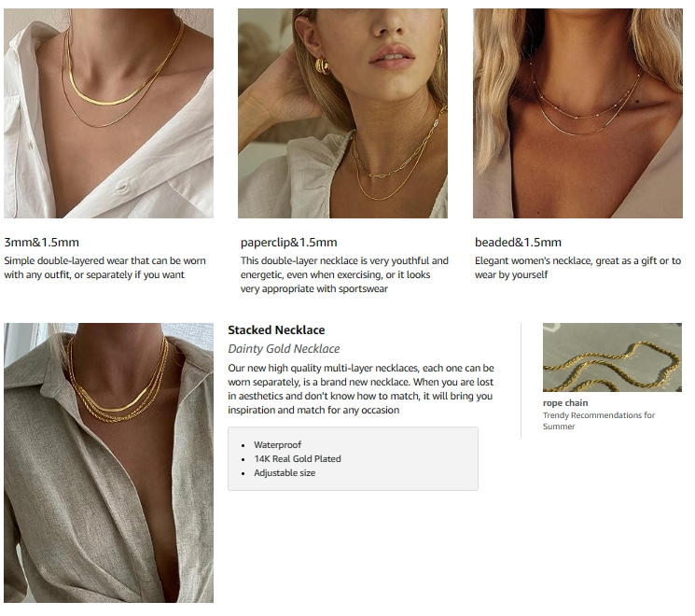695x616 pixels.
Task: Click the Adjustable size bullet item
Action: [x=285, y=473]
